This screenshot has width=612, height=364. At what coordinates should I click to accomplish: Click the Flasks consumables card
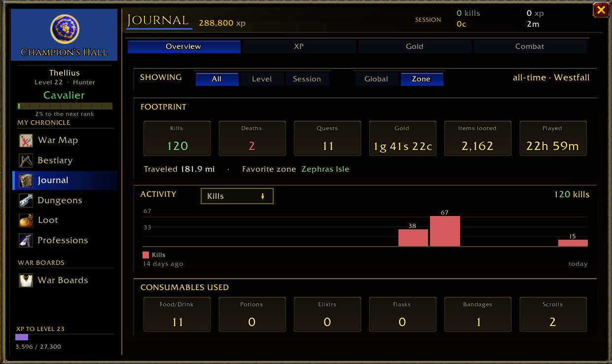402,315
